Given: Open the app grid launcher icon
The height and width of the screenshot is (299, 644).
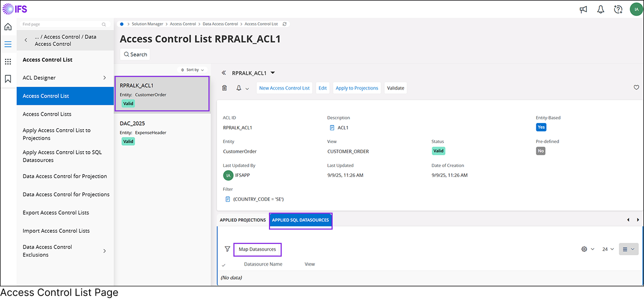Looking at the screenshot, I should (8, 61).
